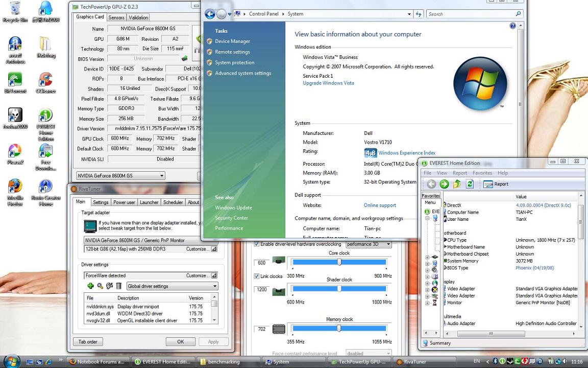Click the Windows Experience Index link

pos(407,153)
